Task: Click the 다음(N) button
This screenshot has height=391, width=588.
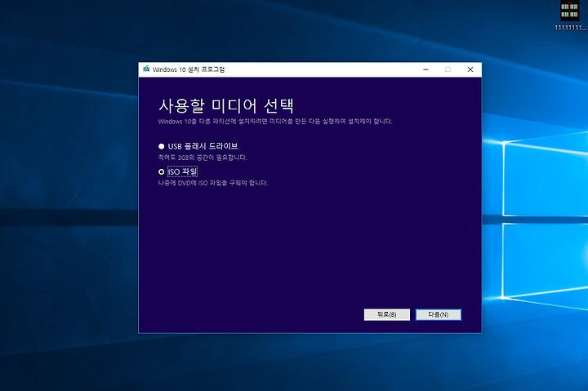Action: 439,314
